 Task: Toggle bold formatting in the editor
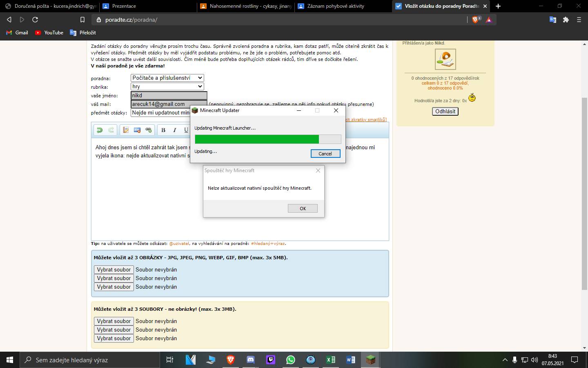pyautogui.click(x=163, y=130)
